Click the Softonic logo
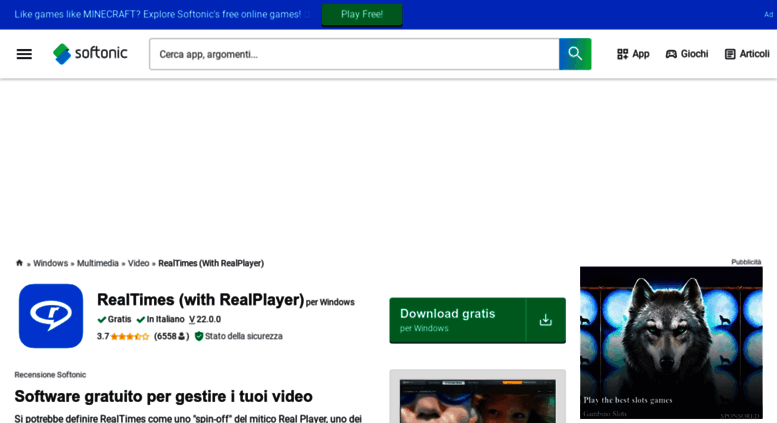 tap(90, 53)
